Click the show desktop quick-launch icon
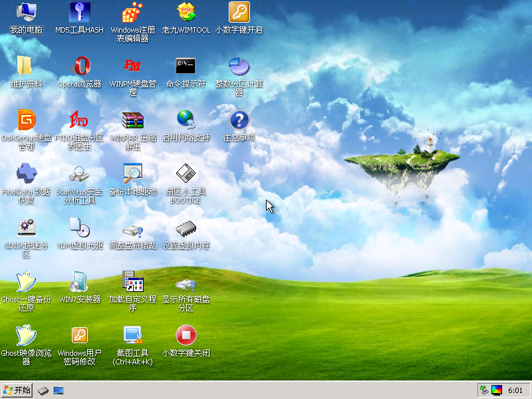This screenshot has height=399, width=532. click(x=59, y=390)
